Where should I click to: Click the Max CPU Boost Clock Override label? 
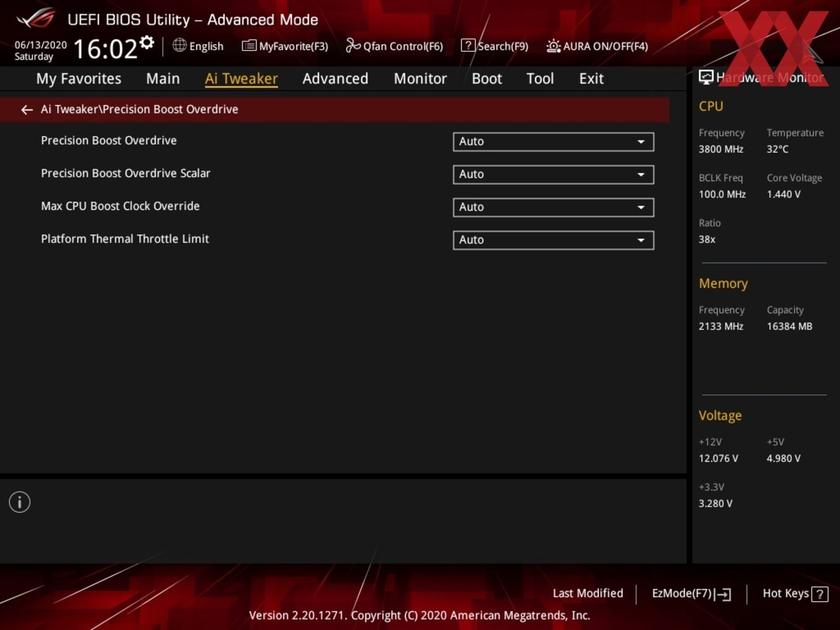120,206
